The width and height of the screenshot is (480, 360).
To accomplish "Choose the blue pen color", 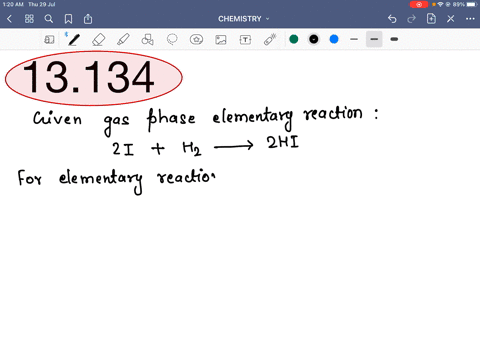I will click(x=334, y=39).
